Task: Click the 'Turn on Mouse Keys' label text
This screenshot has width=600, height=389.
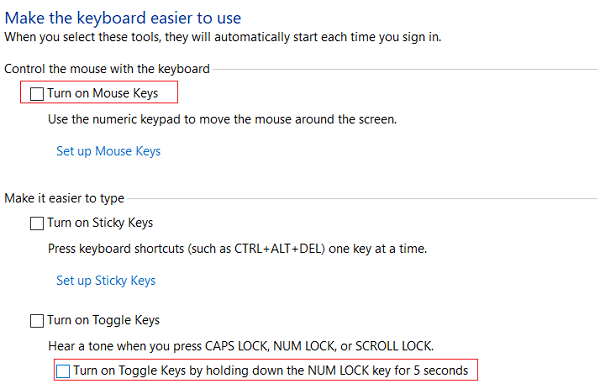Action: tap(103, 93)
